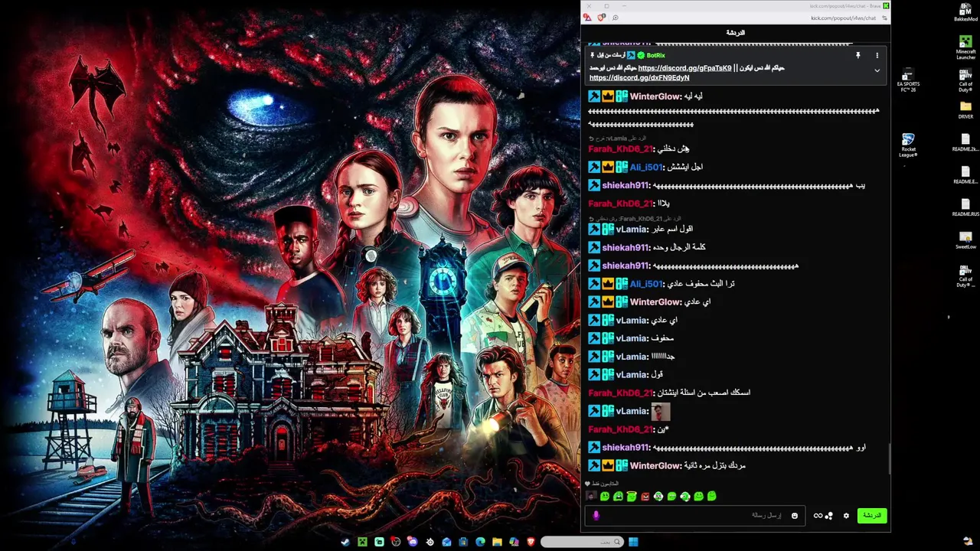The image size is (980, 551).
Task: Open discord.gg/gFpaTsK9 link in pinned message
Action: tap(684, 68)
